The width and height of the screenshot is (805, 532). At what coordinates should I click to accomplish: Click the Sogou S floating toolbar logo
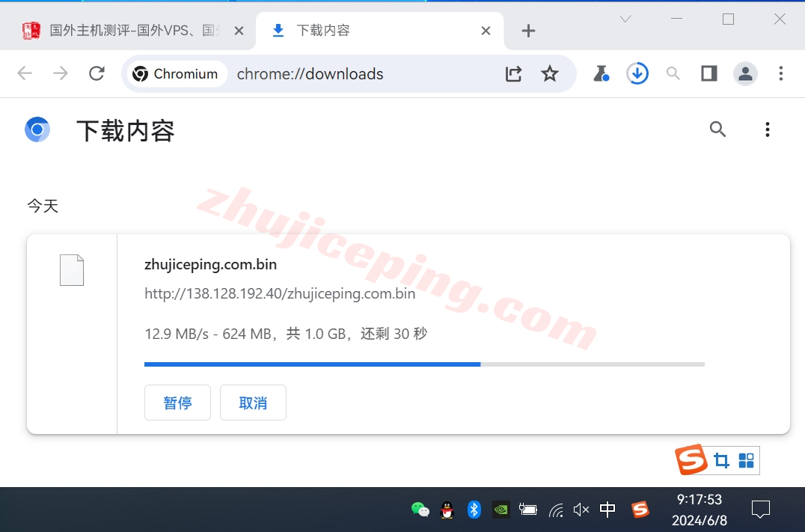(691, 459)
